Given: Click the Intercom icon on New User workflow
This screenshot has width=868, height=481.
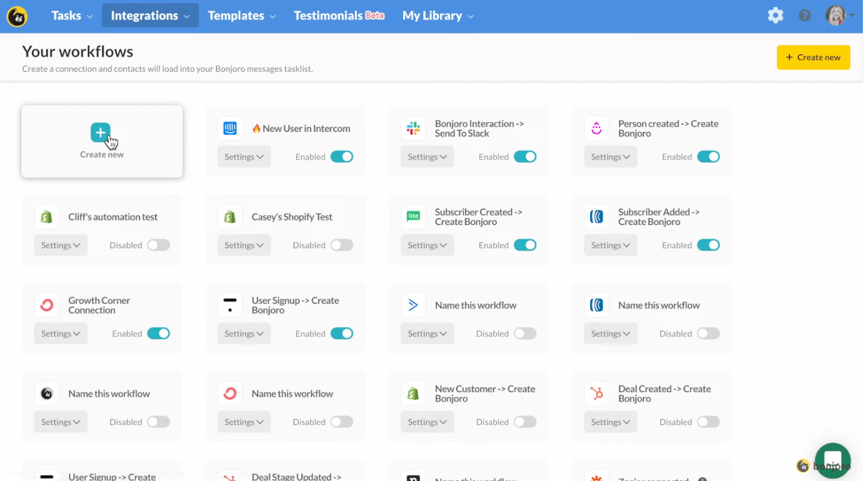Looking at the screenshot, I should (x=230, y=129).
